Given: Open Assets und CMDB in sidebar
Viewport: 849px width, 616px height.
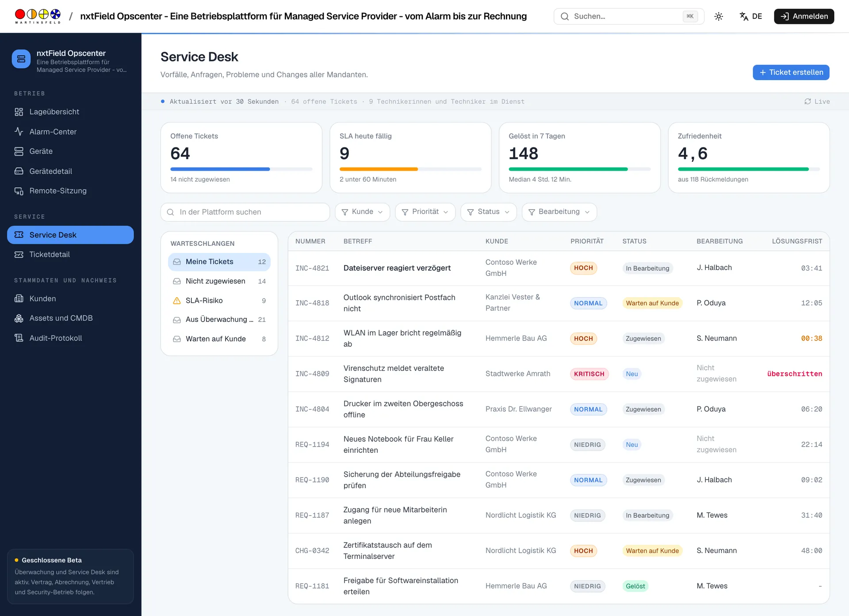Looking at the screenshot, I should click(70, 318).
